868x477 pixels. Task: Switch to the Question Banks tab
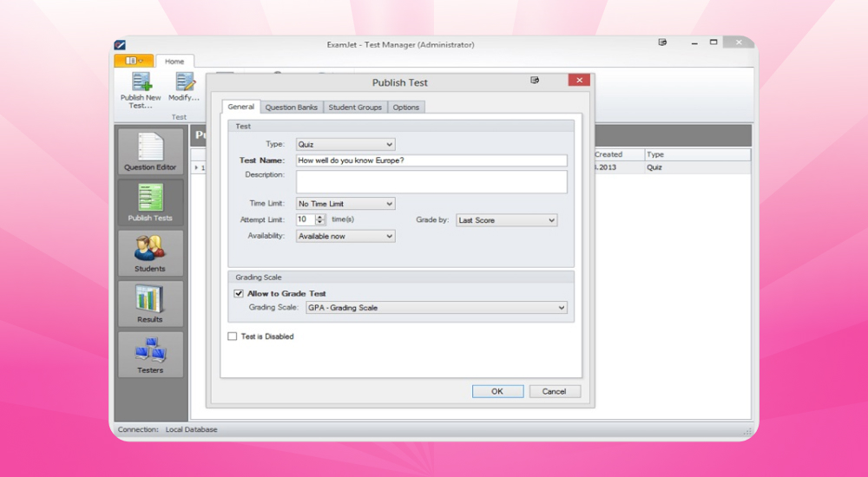291,108
